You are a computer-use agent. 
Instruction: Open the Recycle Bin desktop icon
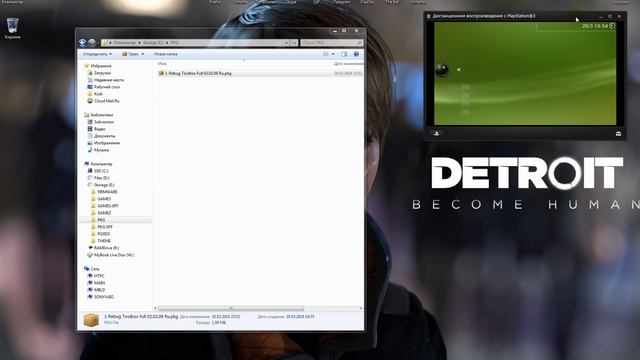coord(12,28)
